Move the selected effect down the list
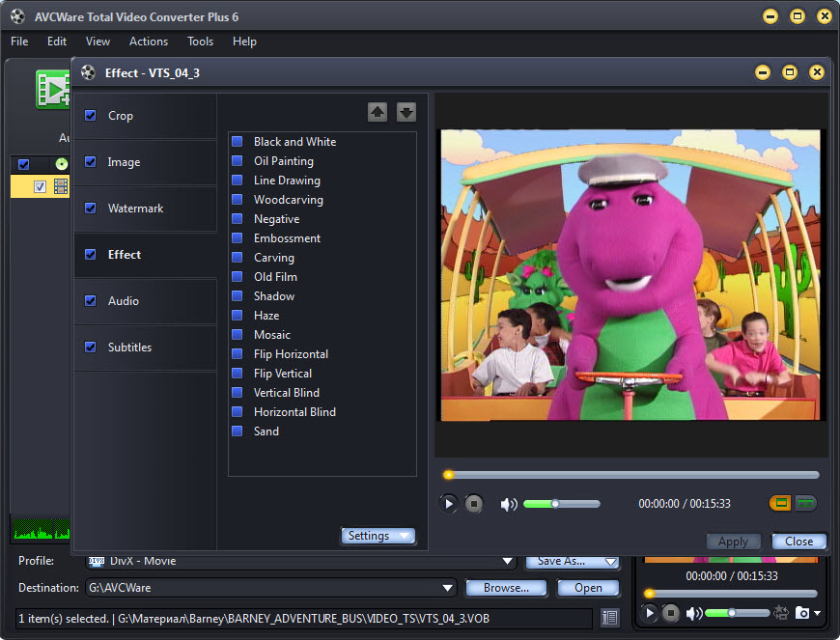Image resolution: width=840 pixels, height=640 pixels. [406, 111]
